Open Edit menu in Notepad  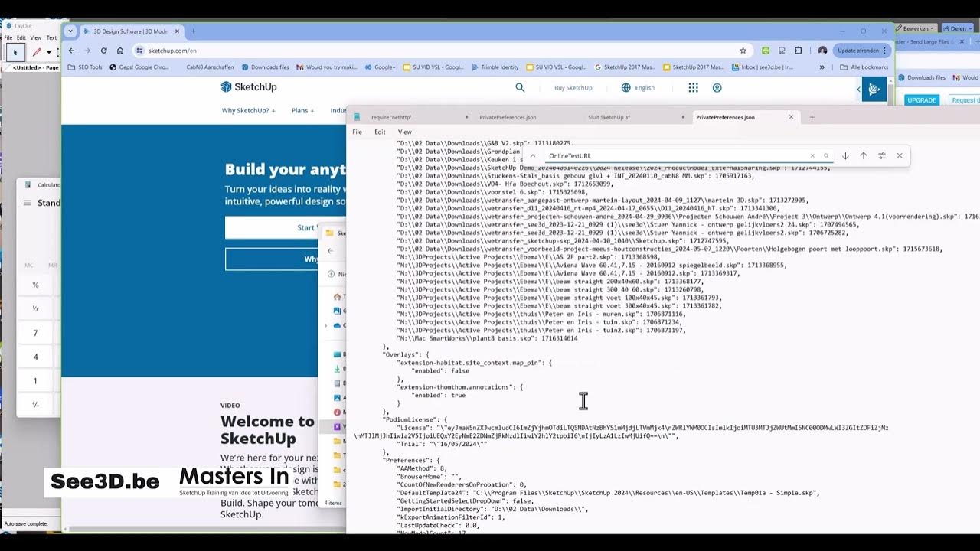pos(380,132)
